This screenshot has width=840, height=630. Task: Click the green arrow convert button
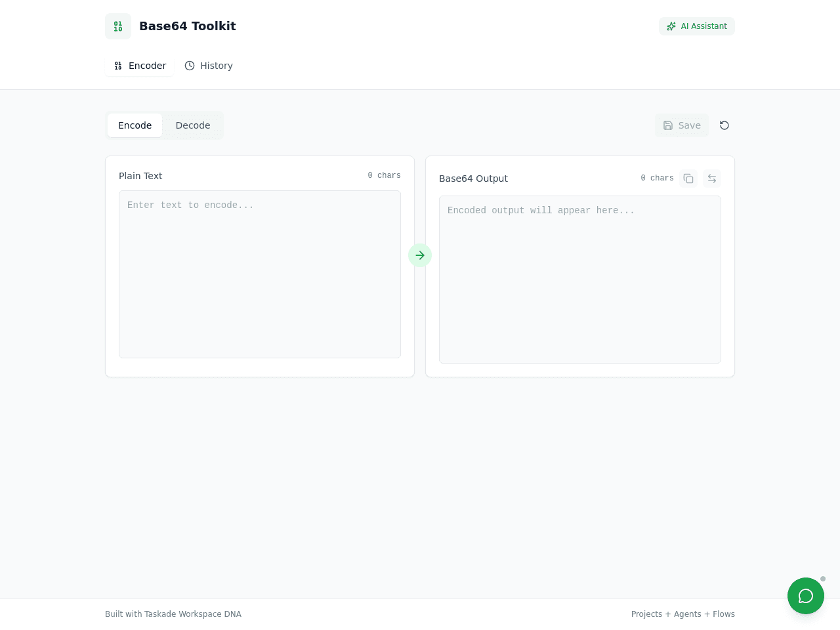click(x=420, y=255)
